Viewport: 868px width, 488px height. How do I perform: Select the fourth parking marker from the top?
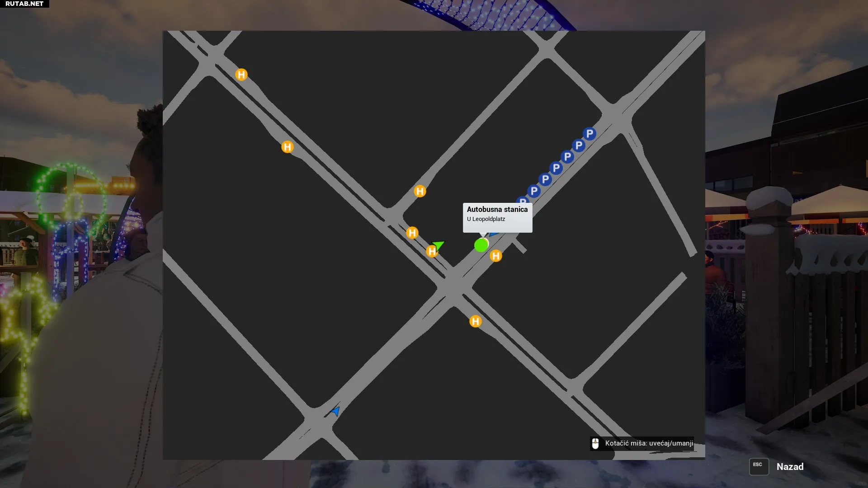coord(556,168)
